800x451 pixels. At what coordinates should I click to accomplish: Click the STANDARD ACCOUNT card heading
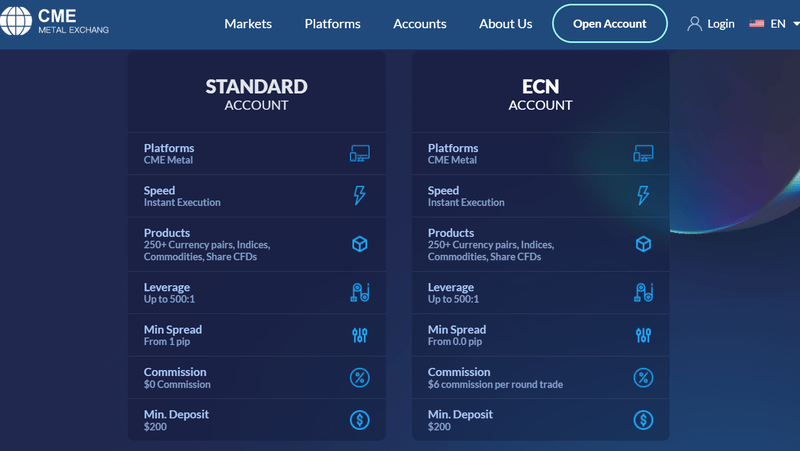pyautogui.click(x=257, y=95)
